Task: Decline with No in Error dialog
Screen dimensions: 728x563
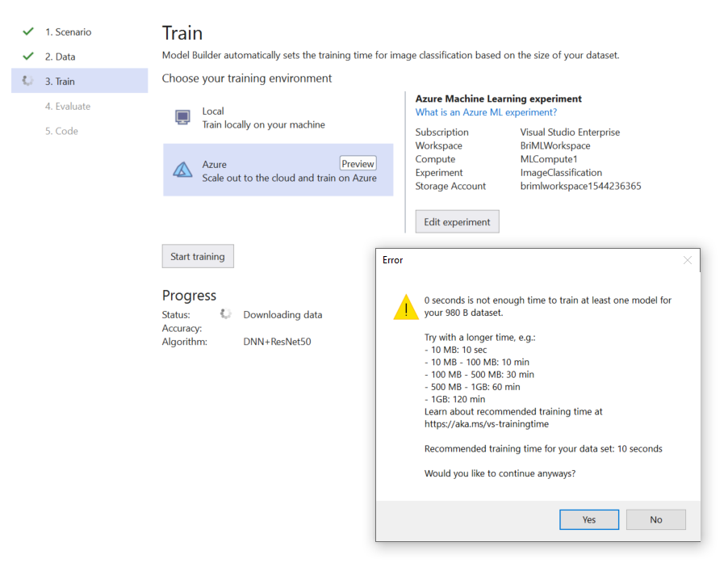Action: tap(655, 519)
